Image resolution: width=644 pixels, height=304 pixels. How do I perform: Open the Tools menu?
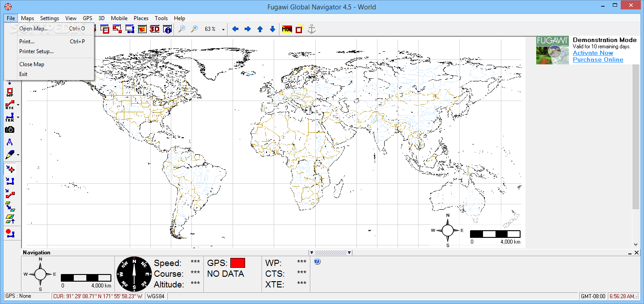[x=161, y=18]
